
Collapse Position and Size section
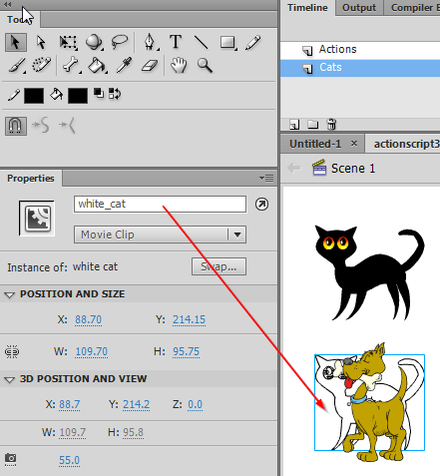pos(9,295)
